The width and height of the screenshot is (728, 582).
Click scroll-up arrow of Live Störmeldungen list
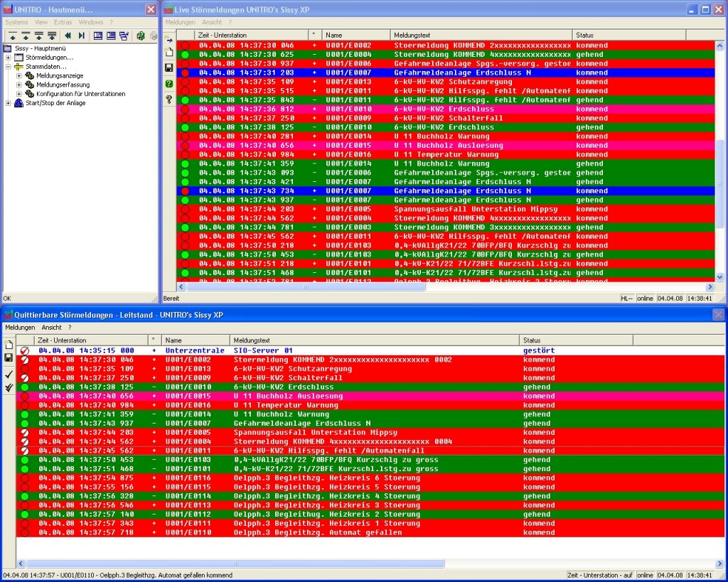click(719, 45)
